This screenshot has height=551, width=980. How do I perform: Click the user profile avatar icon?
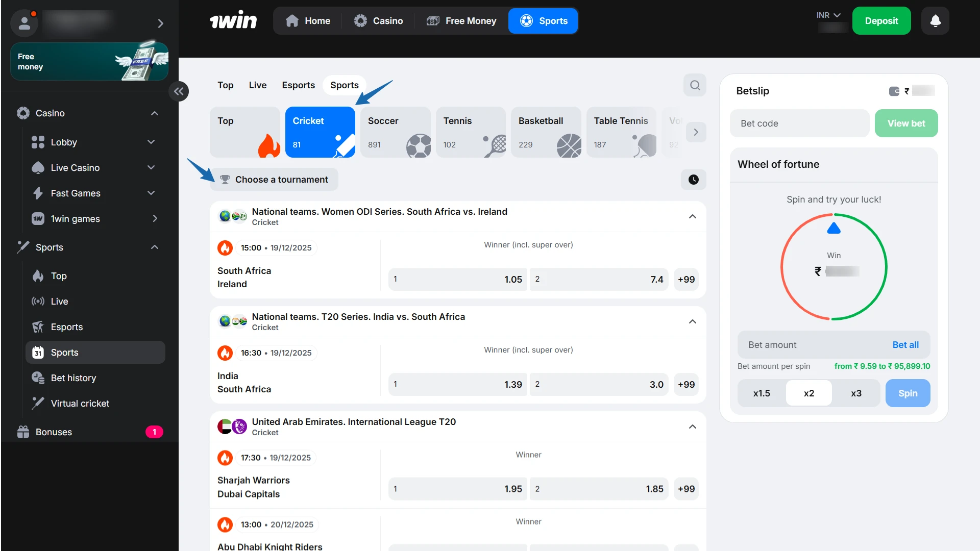click(24, 22)
